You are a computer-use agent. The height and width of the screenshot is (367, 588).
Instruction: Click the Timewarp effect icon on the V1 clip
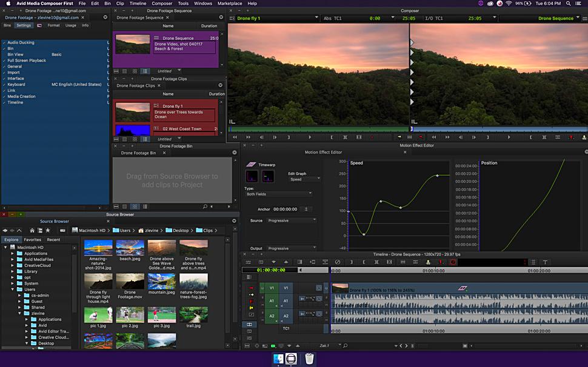coord(463,288)
